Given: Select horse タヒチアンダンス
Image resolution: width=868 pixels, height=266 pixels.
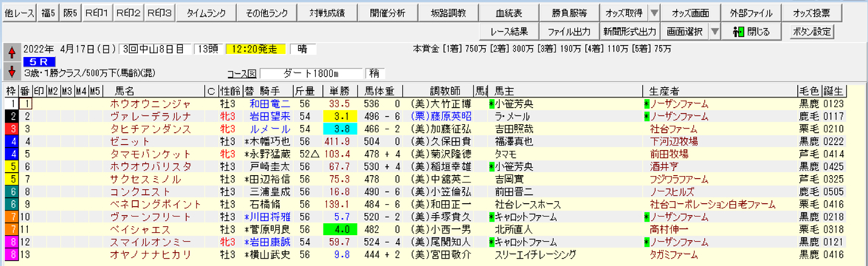Looking at the screenshot, I should (x=150, y=129).
